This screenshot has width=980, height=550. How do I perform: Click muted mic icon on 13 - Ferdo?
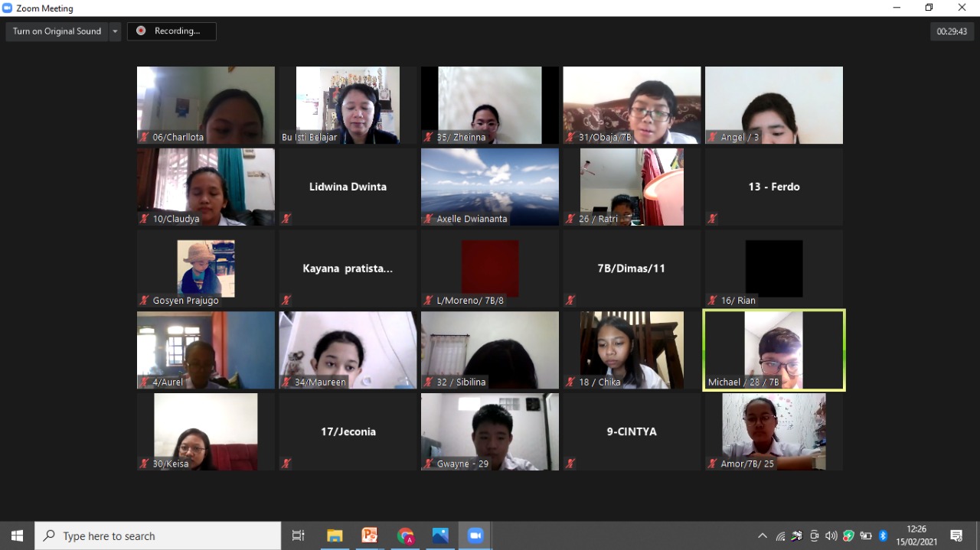[713, 219]
